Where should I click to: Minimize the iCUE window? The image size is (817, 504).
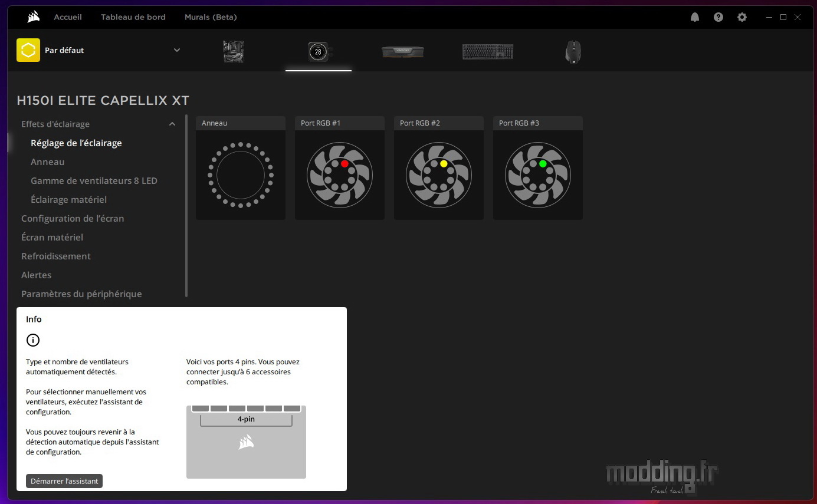[x=769, y=17]
